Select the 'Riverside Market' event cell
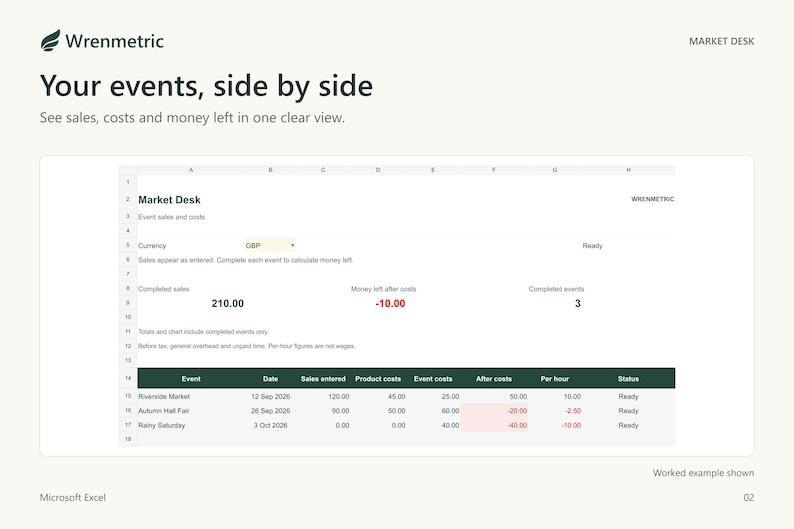The height and width of the screenshot is (529, 794). [x=191, y=396]
